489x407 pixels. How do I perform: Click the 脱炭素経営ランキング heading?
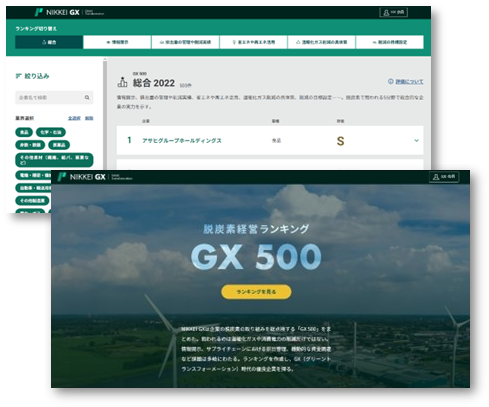pos(256,229)
